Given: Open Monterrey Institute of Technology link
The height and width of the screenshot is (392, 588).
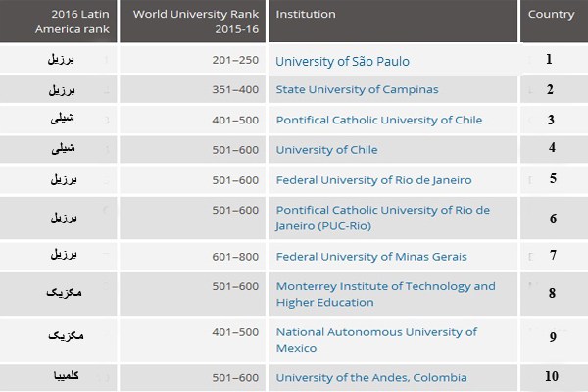Looking at the screenshot, I should coord(385,294).
